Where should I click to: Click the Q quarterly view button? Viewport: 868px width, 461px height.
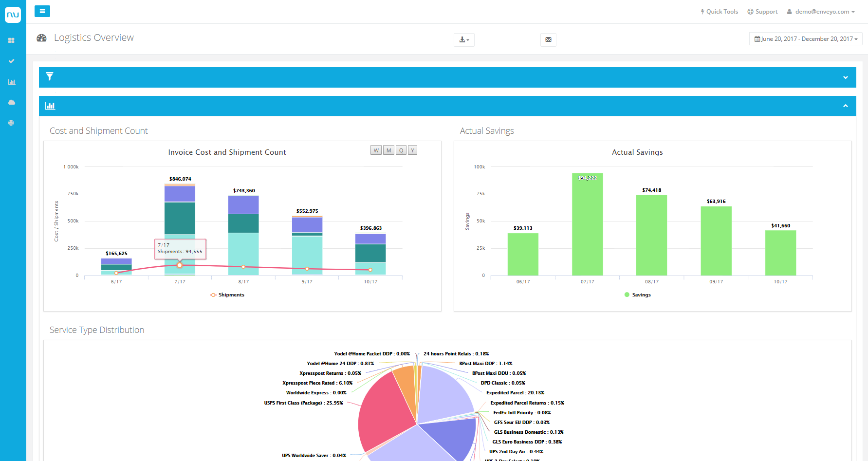[x=400, y=150]
